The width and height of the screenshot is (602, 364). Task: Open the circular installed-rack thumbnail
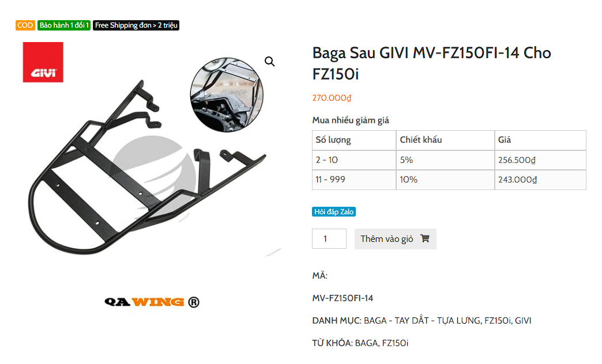(x=227, y=94)
